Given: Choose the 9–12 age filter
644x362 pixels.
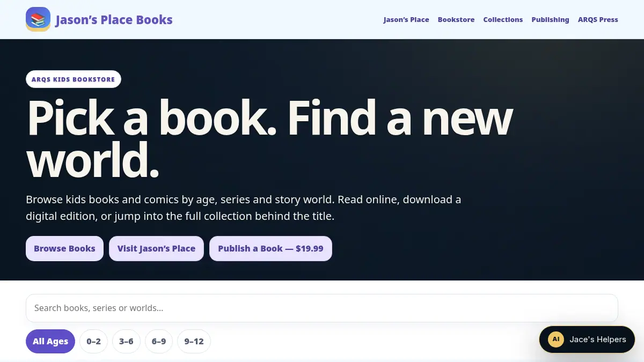Looking at the screenshot, I should 194,342.
